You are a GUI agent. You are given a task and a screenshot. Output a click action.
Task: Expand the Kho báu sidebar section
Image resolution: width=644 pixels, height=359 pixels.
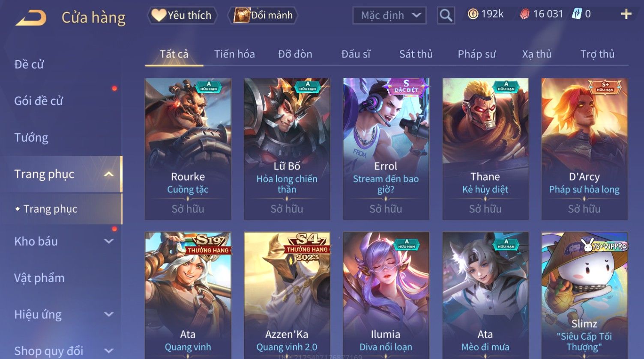point(109,241)
